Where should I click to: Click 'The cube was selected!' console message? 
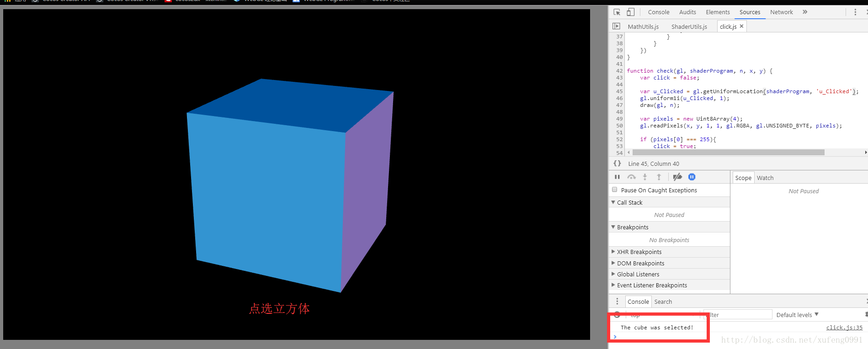(657, 328)
